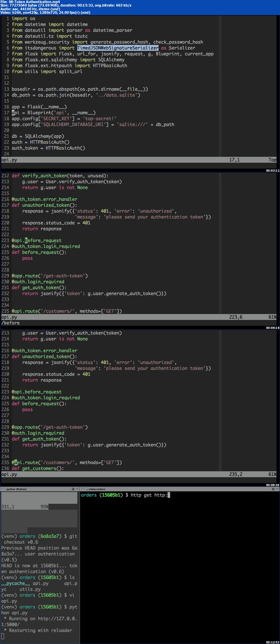Image resolution: width=280 pixels, height=644 pixels.
Task: Click line 1 'import os'
Action: (x=24, y=19)
